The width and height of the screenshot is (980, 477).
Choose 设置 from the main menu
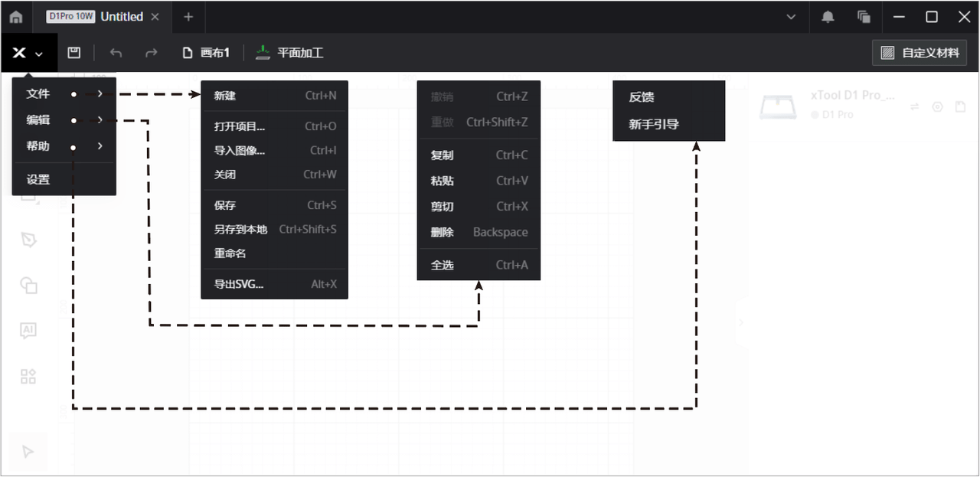65,179
